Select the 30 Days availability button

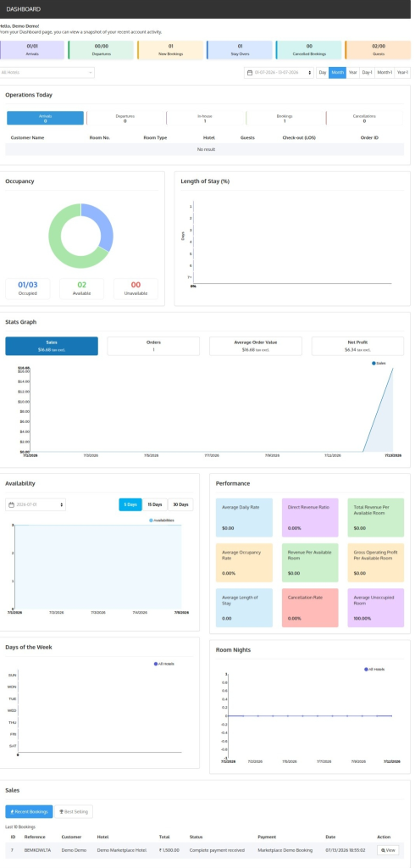(x=180, y=505)
